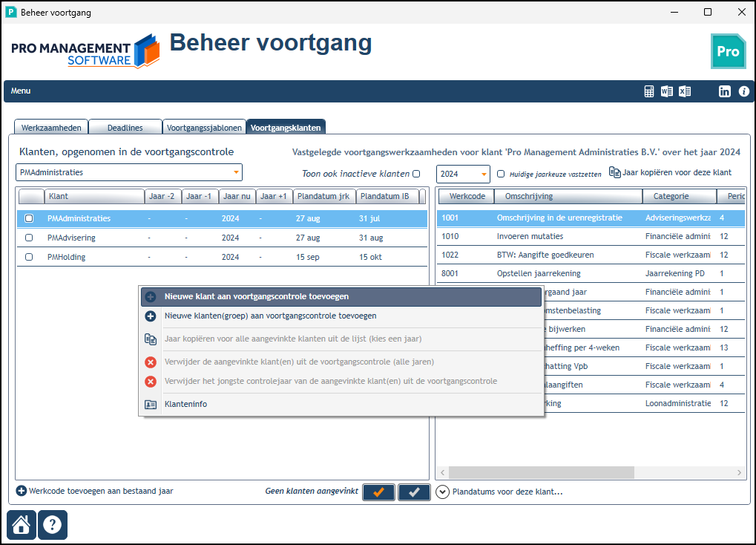This screenshot has width=756, height=545.
Task: Open the 2024 year dropdown
Action: tap(463, 174)
